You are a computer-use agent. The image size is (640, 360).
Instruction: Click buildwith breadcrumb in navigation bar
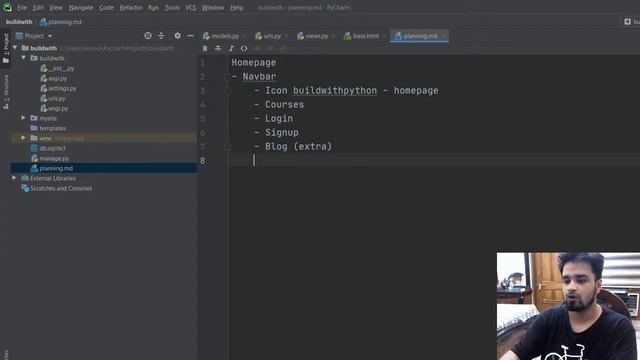(x=19, y=22)
